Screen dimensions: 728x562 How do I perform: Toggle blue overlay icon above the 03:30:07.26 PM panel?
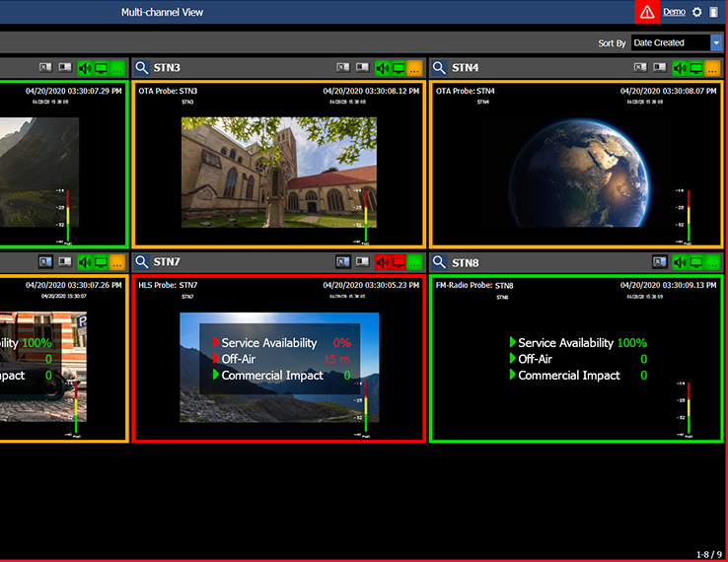(x=45, y=262)
